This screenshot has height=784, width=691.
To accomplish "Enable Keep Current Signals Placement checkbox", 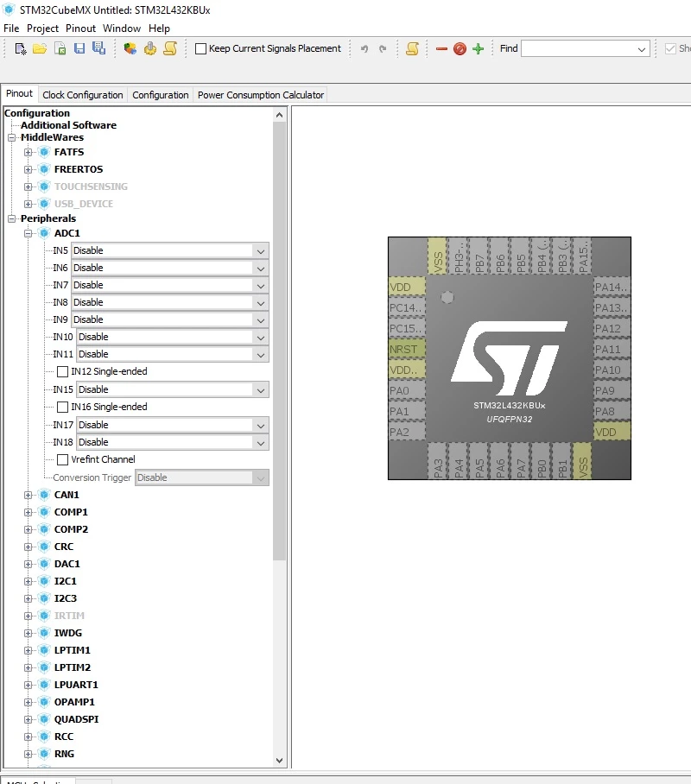I will (200, 48).
